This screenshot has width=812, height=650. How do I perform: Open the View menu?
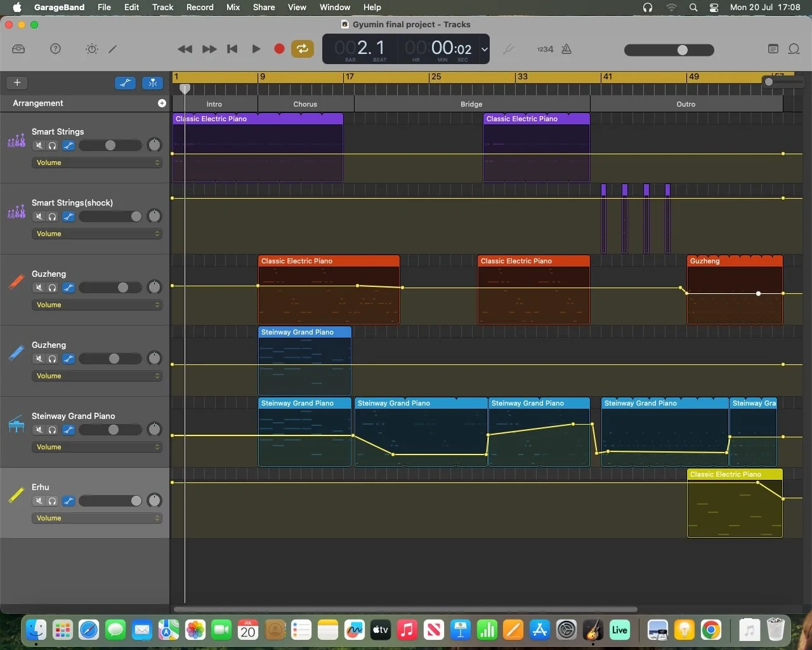coord(297,7)
